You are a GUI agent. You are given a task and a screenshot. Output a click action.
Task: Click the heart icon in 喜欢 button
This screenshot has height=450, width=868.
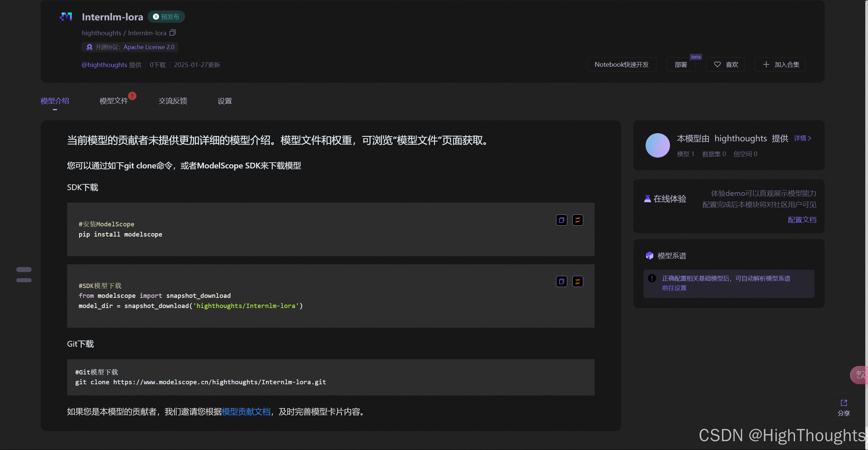[717, 64]
